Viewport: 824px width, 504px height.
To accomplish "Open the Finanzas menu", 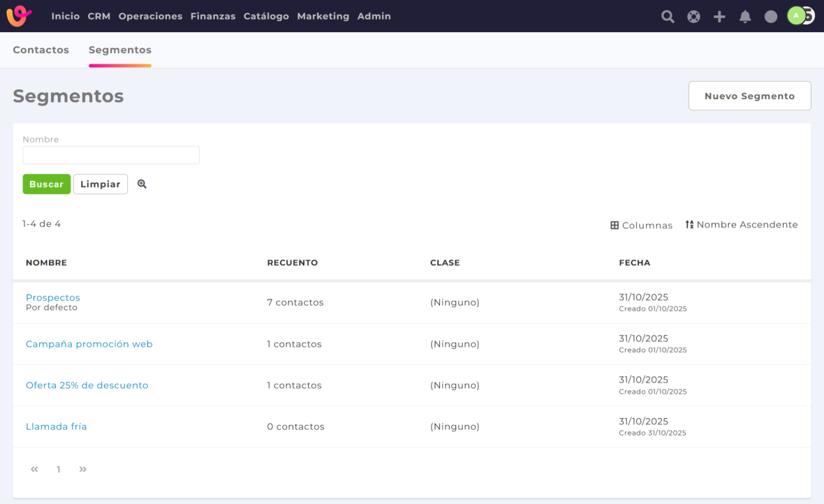I will pos(213,16).
